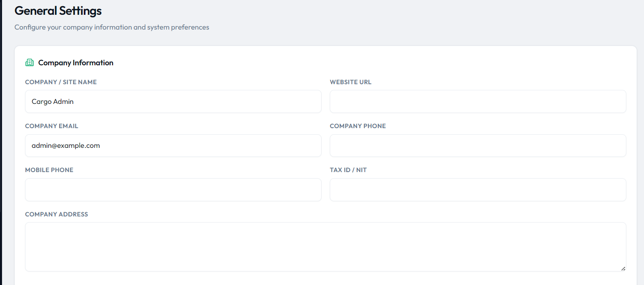Focus the Mobile Phone input
644x285 pixels.
point(173,190)
